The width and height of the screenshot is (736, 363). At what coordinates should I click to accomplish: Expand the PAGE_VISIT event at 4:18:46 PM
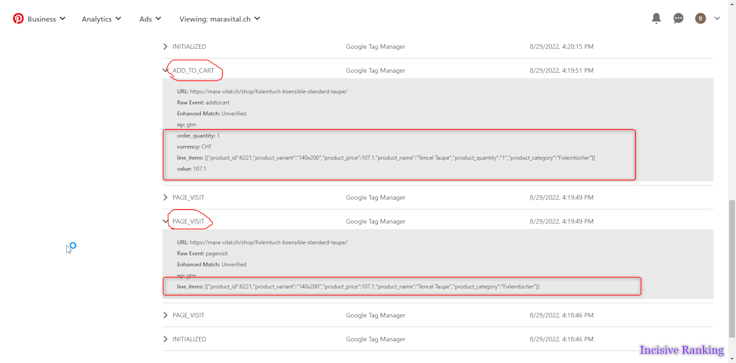[x=437, y=315]
